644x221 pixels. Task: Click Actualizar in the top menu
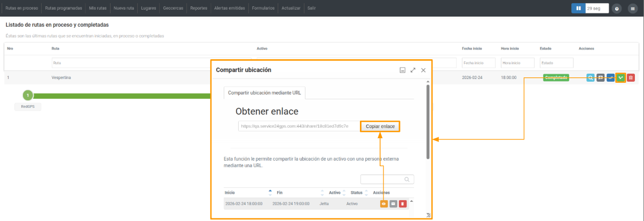click(x=292, y=9)
